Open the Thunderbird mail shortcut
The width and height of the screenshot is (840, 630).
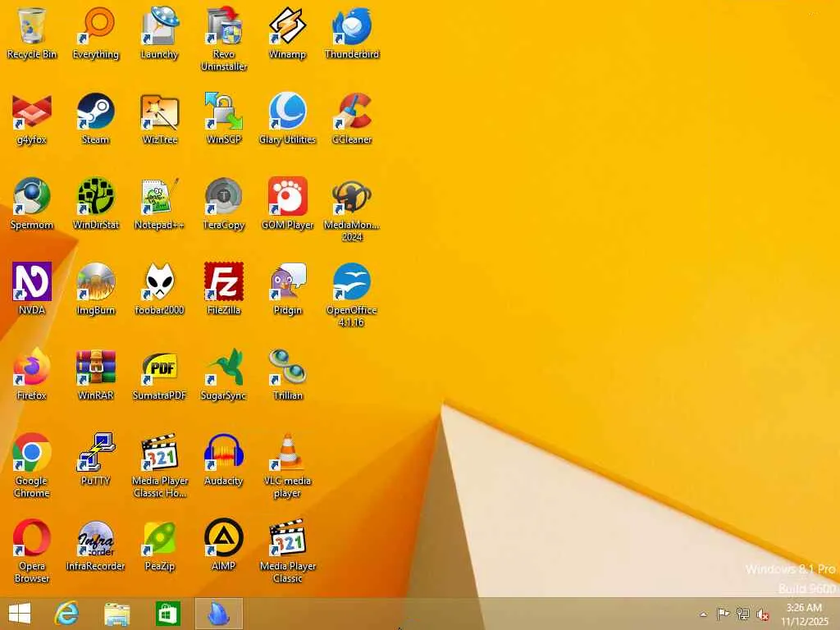click(352, 33)
